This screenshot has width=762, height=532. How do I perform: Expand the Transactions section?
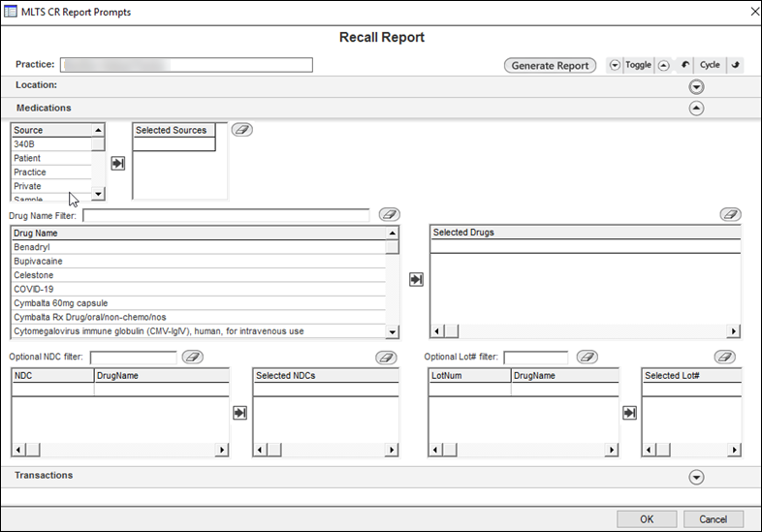(696, 477)
